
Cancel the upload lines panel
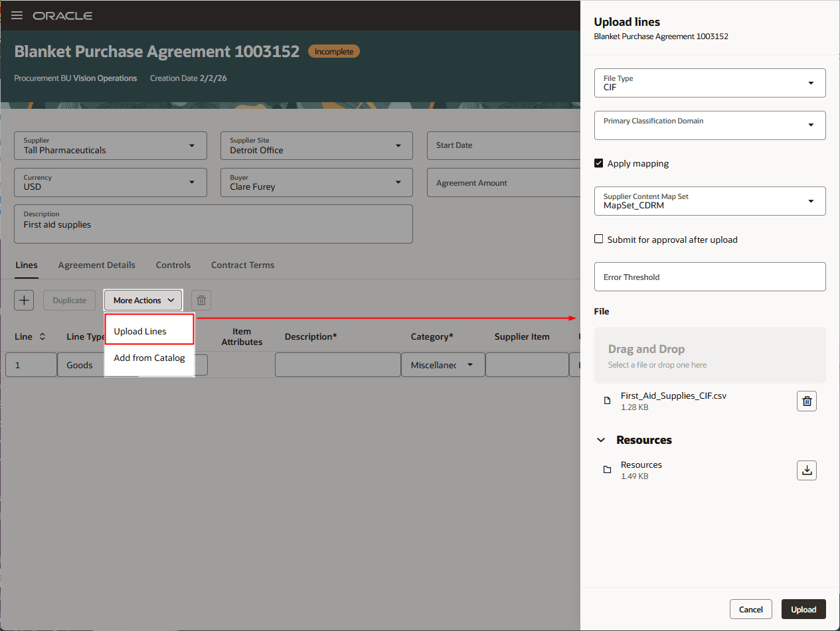pos(750,609)
